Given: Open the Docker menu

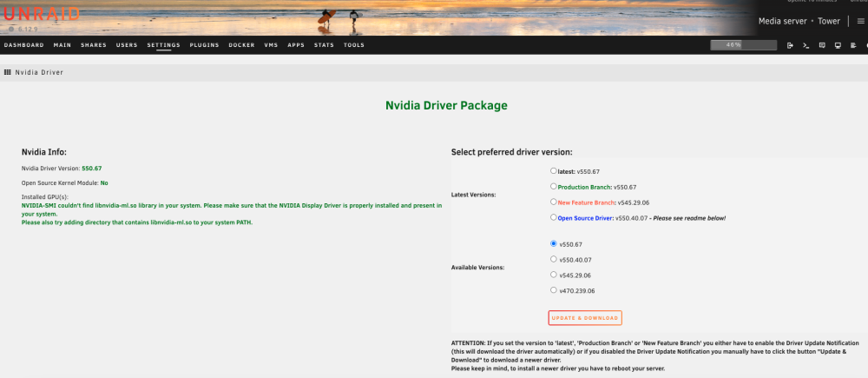Looking at the screenshot, I should click(x=241, y=45).
